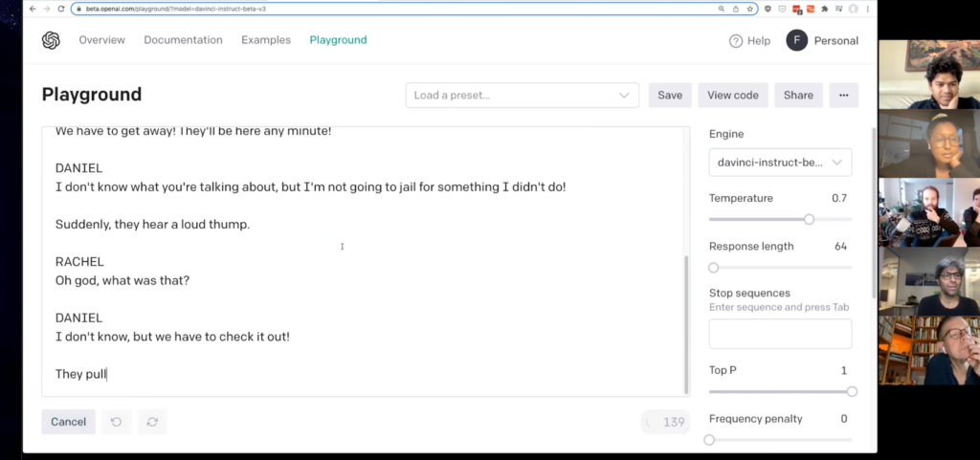Click the Frequency penalty slider handle

[x=709, y=440]
